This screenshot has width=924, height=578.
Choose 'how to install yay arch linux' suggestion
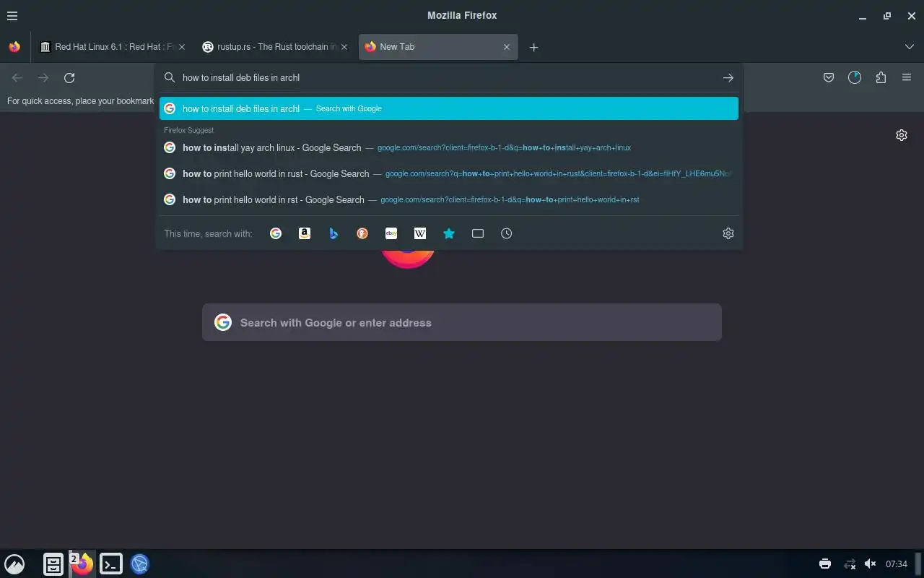[449, 147]
